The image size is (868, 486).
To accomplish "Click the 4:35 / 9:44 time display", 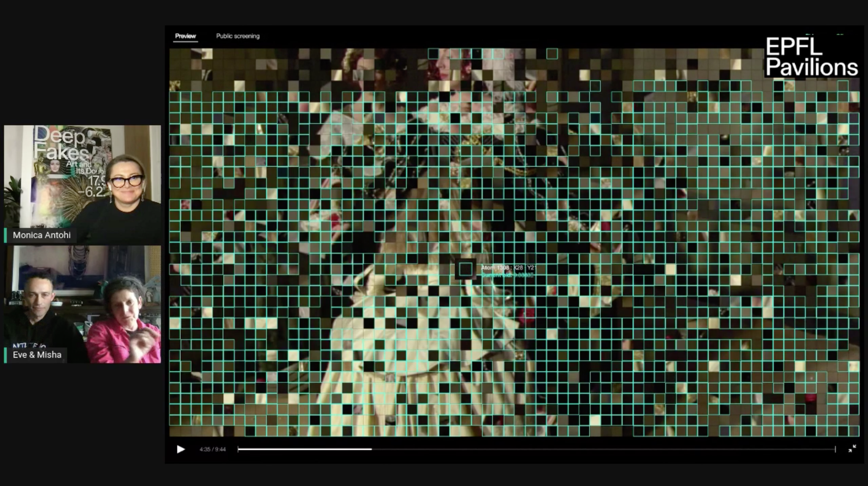I will (x=213, y=449).
